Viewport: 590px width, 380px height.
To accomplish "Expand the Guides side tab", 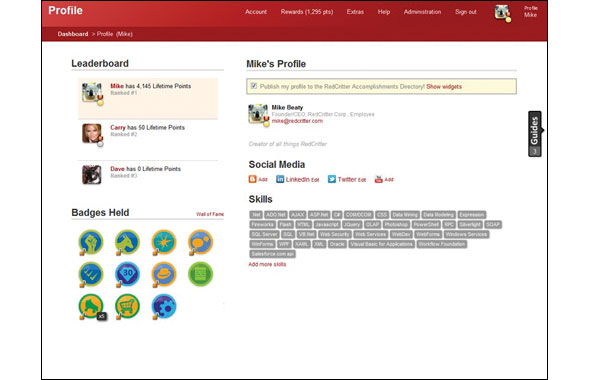I will [535, 134].
